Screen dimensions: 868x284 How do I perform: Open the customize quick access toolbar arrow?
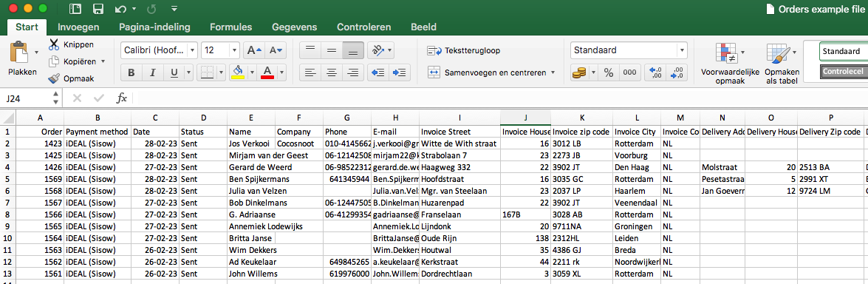[174, 9]
